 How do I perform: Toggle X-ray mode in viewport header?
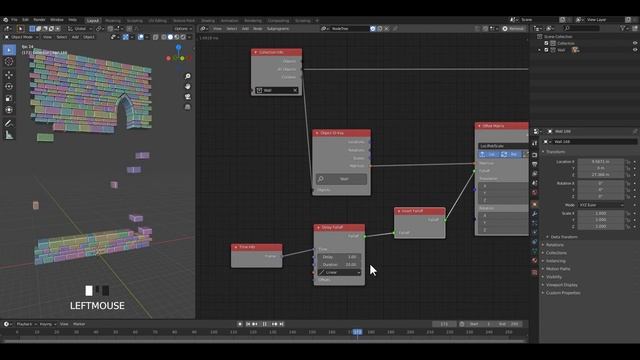(156, 37)
